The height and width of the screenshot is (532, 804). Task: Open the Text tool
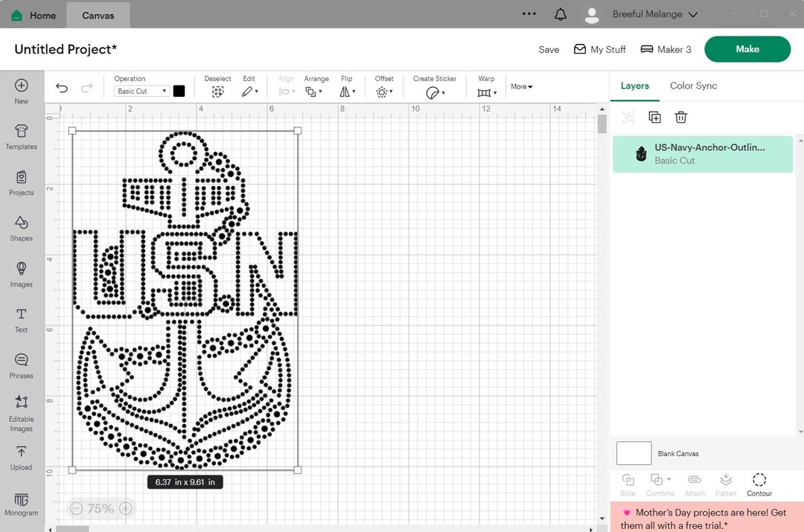(21, 320)
